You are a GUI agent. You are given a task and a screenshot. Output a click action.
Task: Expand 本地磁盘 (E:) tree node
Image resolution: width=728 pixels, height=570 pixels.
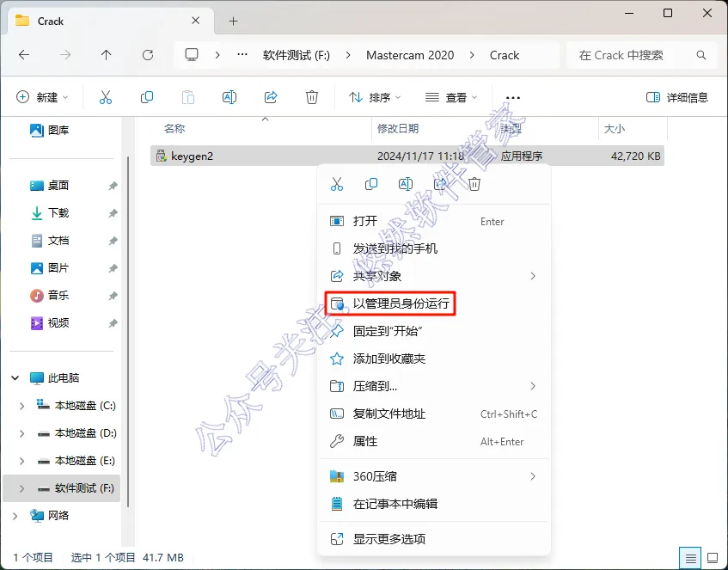coord(21,460)
